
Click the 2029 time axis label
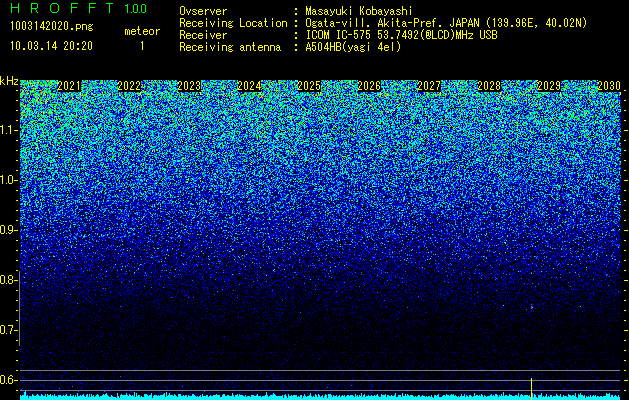coord(549,86)
